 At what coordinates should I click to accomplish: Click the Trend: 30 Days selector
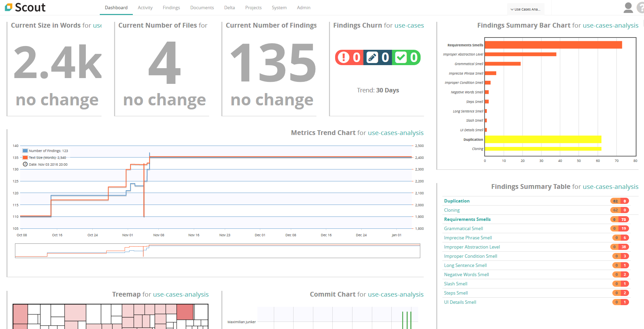pyautogui.click(x=378, y=90)
